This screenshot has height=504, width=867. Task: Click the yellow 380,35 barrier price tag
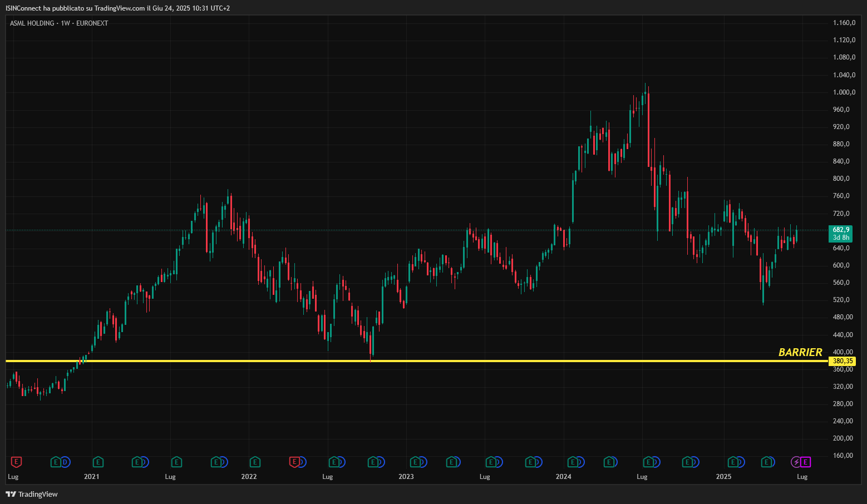pyautogui.click(x=842, y=361)
